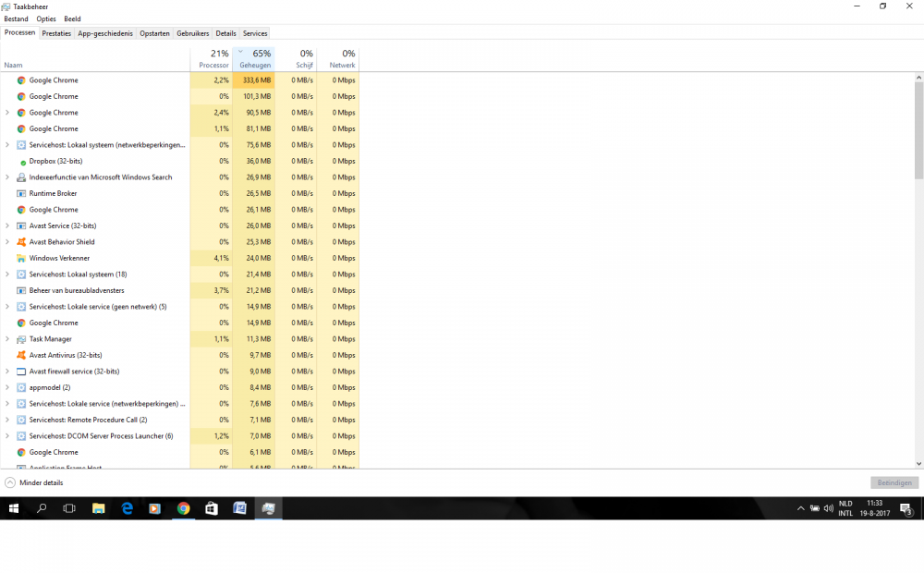Click the Runtime Broker process icon
The width and height of the screenshot is (924, 573).
21,193
